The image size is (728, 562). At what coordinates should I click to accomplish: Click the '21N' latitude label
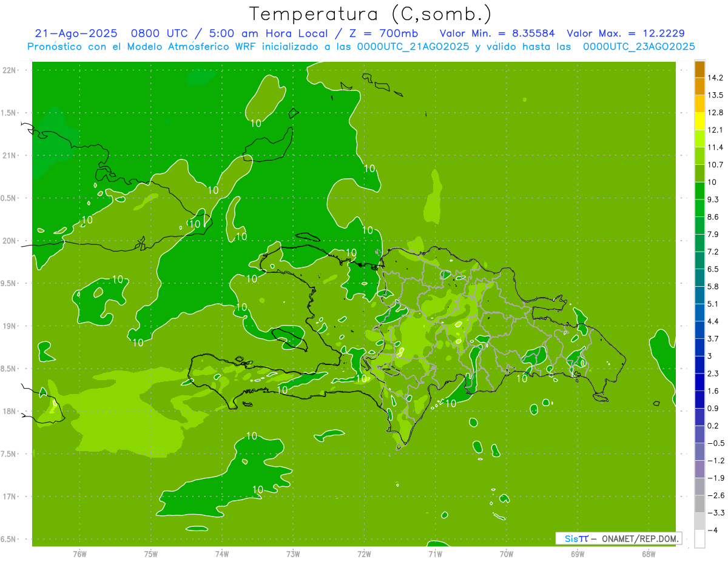point(9,156)
